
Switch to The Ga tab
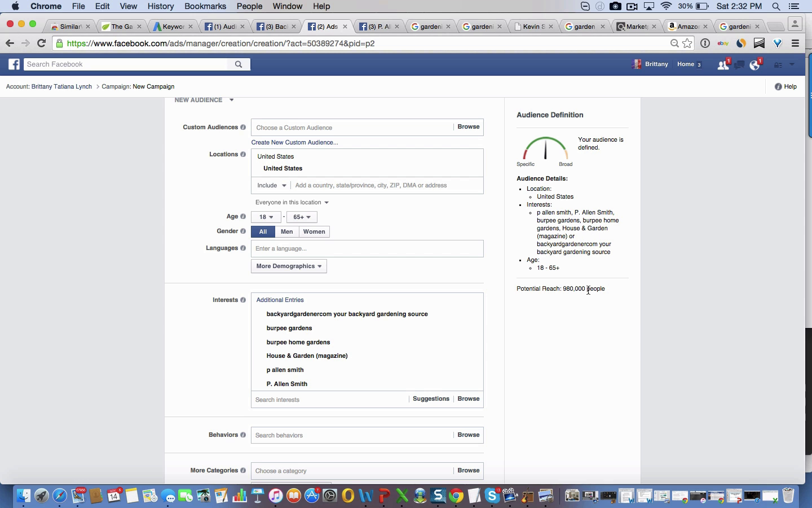click(x=121, y=27)
